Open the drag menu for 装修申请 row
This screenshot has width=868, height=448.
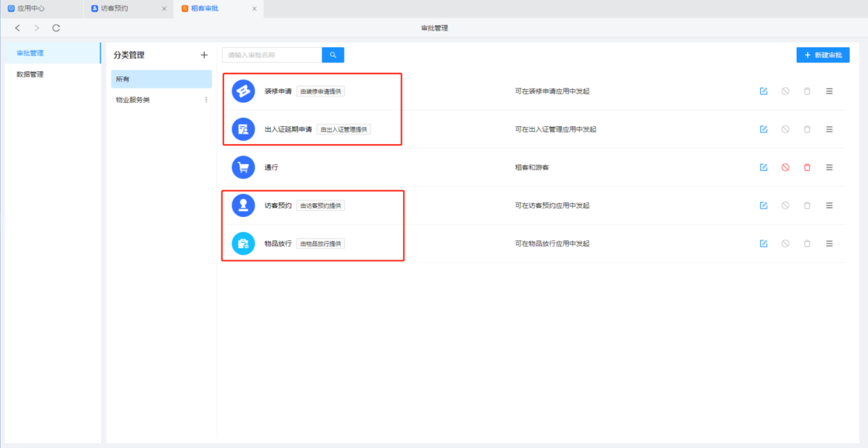(829, 91)
